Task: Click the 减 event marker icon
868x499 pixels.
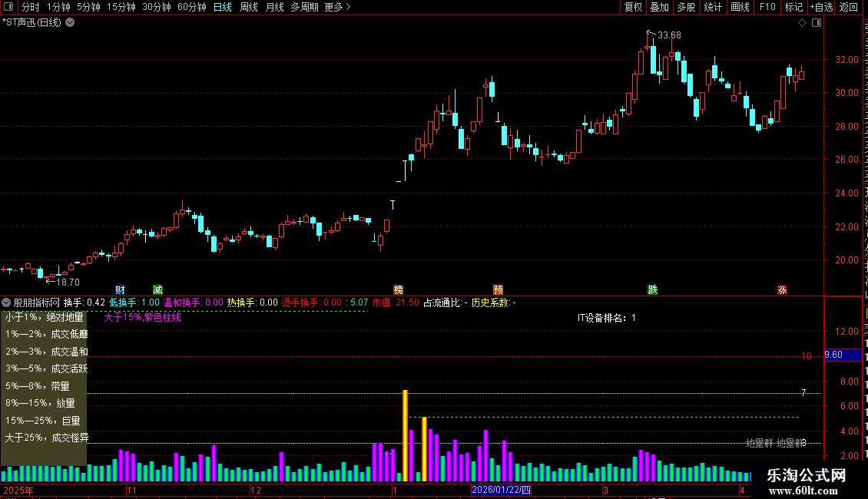Action: click(x=157, y=290)
